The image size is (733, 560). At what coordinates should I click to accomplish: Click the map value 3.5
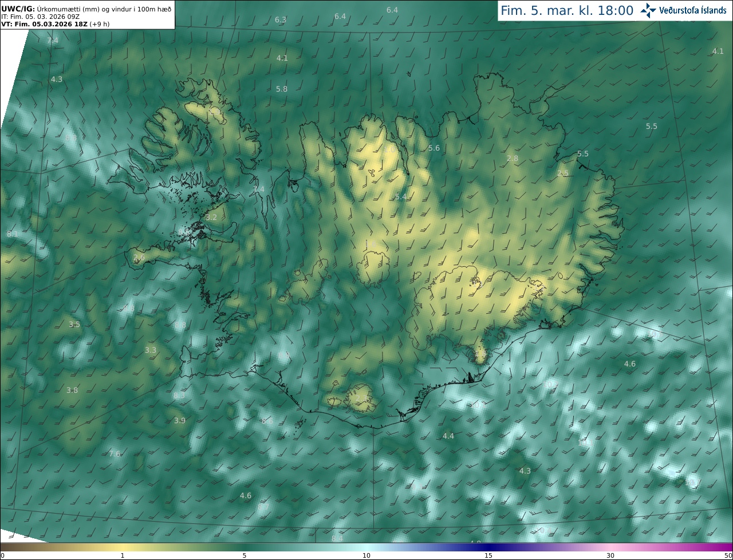click(74, 324)
